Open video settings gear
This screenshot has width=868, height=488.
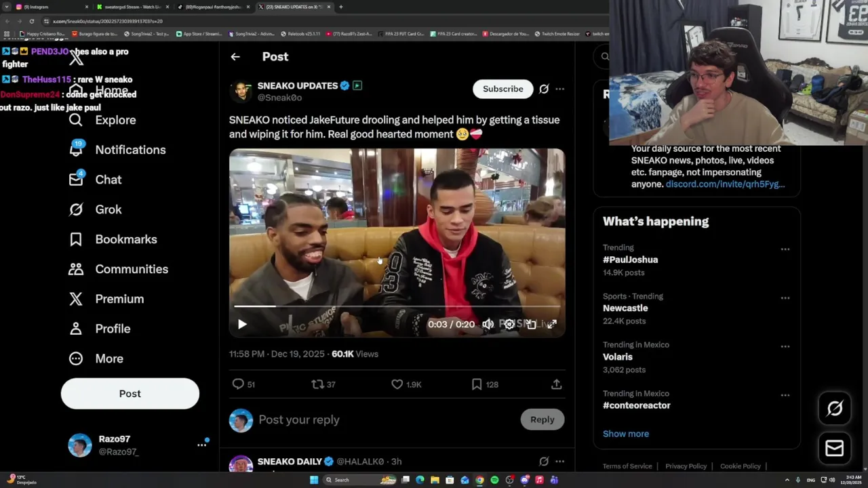pos(509,325)
